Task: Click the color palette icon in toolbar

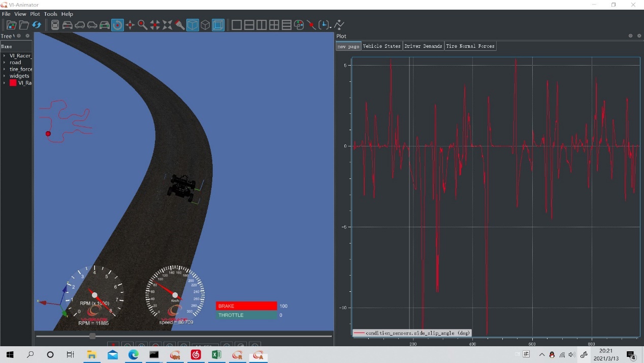Action: click(299, 25)
